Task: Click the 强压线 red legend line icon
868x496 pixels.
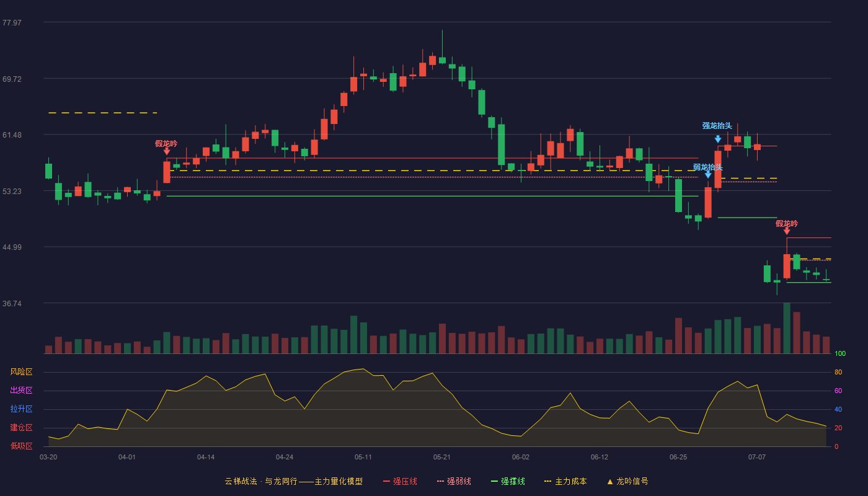Action: click(x=386, y=481)
